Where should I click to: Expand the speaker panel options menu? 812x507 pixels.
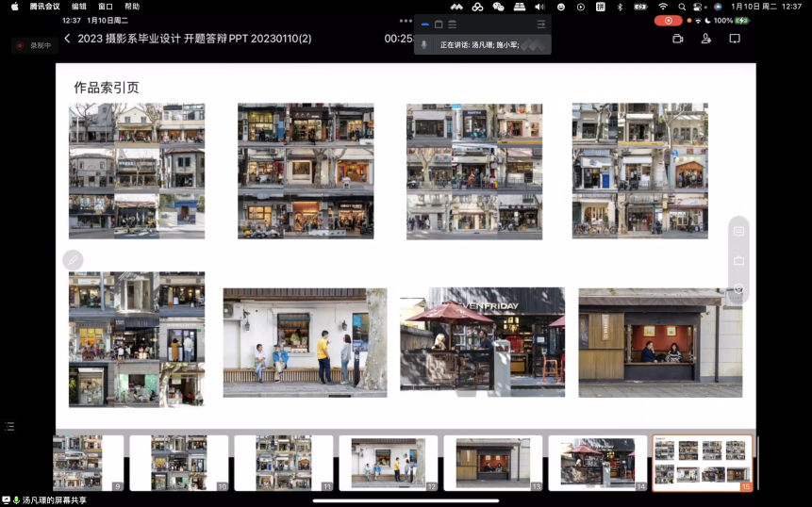(540, 25)
